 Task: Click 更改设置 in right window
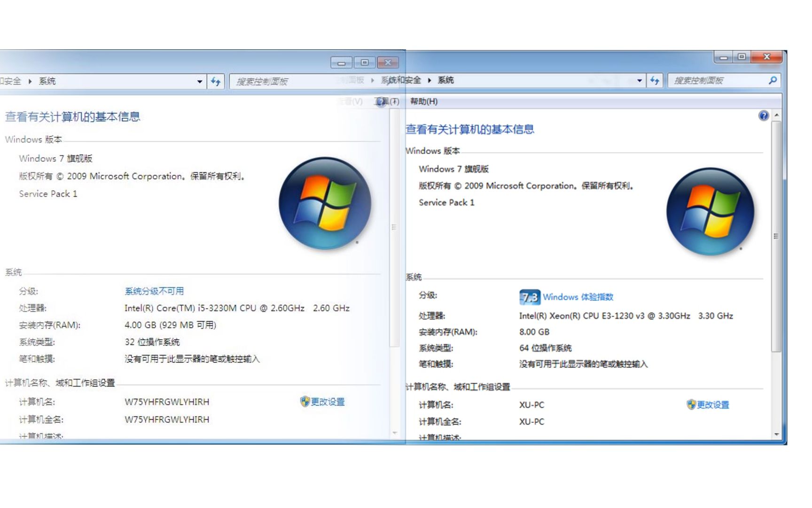pos(713,405)
